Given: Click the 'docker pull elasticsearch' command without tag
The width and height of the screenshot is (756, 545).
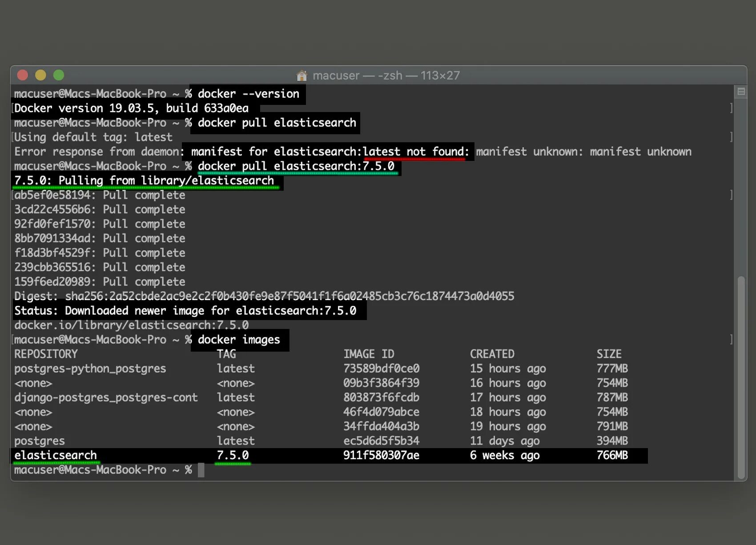Looking at the screenshot, I should [x=277, y=123].
